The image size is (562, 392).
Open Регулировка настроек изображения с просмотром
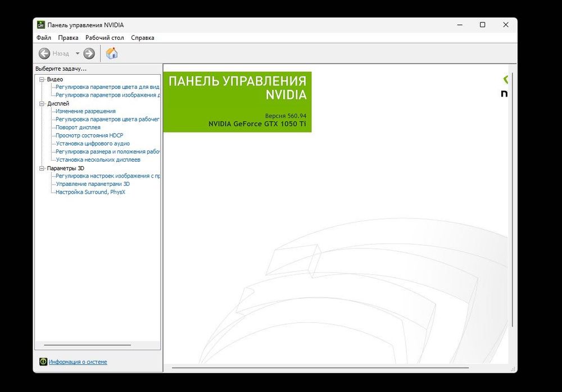pyautogui.click(x=107, y=176)
